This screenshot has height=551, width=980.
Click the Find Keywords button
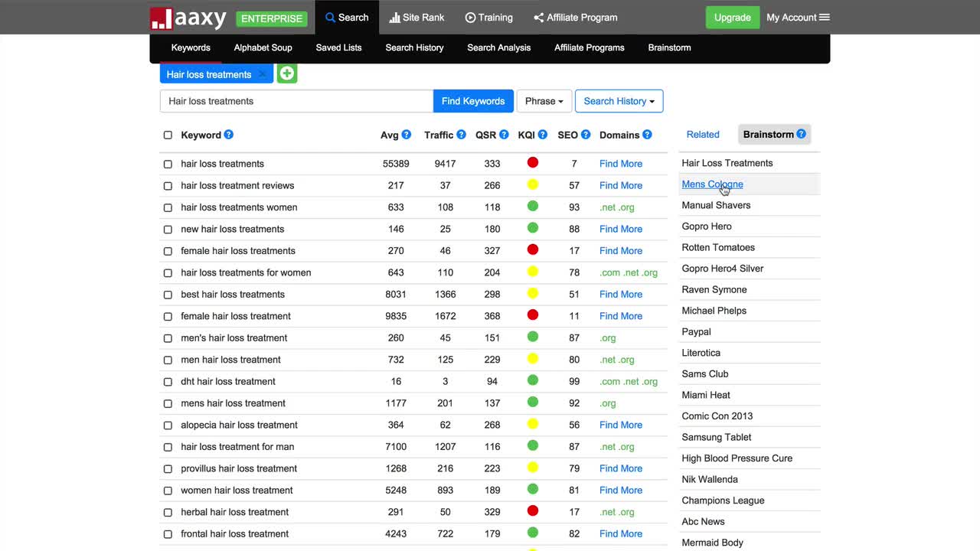473,101
